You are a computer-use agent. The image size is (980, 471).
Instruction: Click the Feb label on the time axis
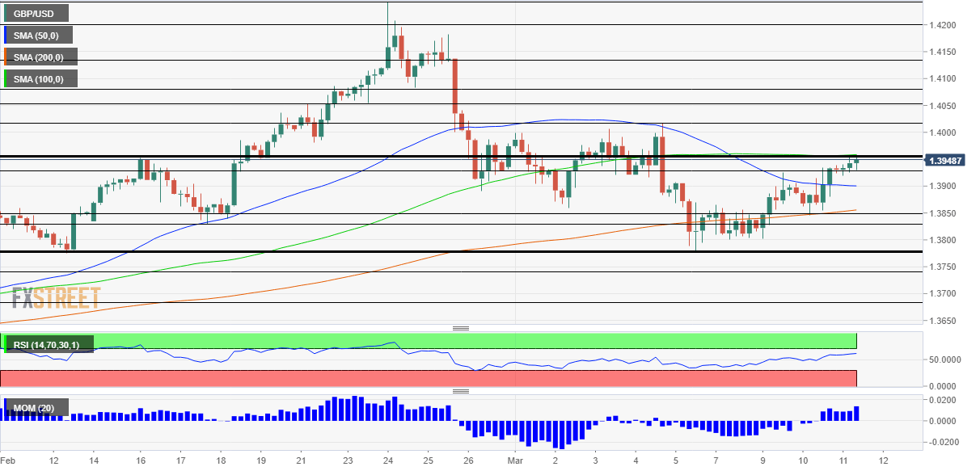(x=6, y=460)
